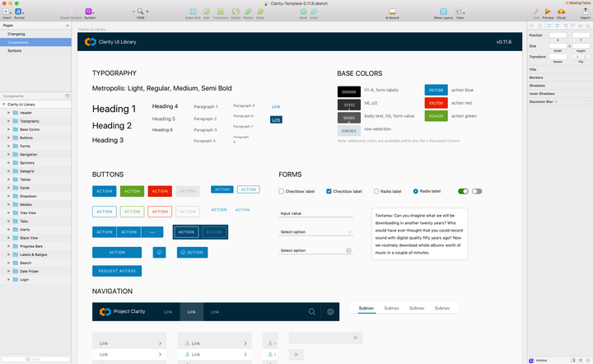Open the second Select option dropdown with circled arrow
Screen dimensions: 593x364
coord(315,250)
